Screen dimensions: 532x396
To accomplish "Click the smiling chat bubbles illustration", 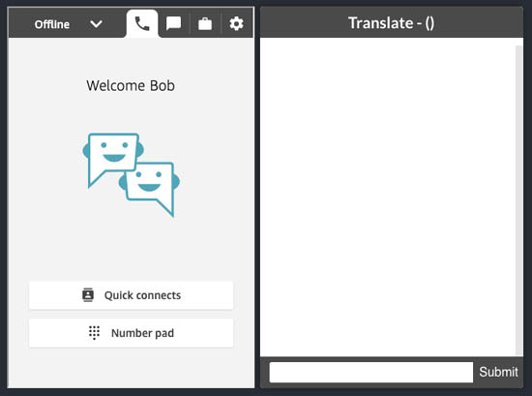I will click(x=132, y=174).
